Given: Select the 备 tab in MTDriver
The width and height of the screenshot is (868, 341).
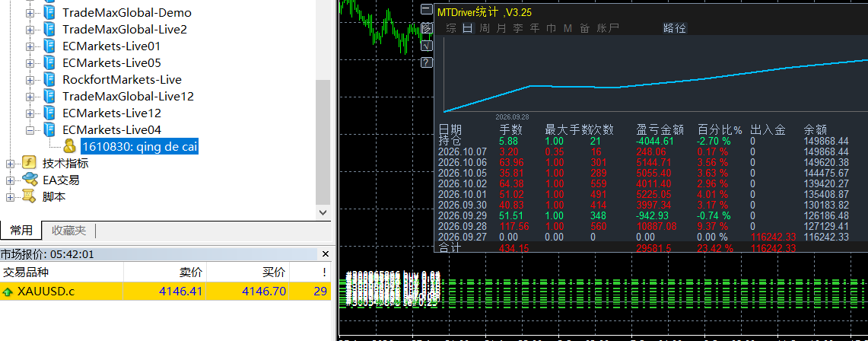Looking at the screenshot, I should click(584, 27).
